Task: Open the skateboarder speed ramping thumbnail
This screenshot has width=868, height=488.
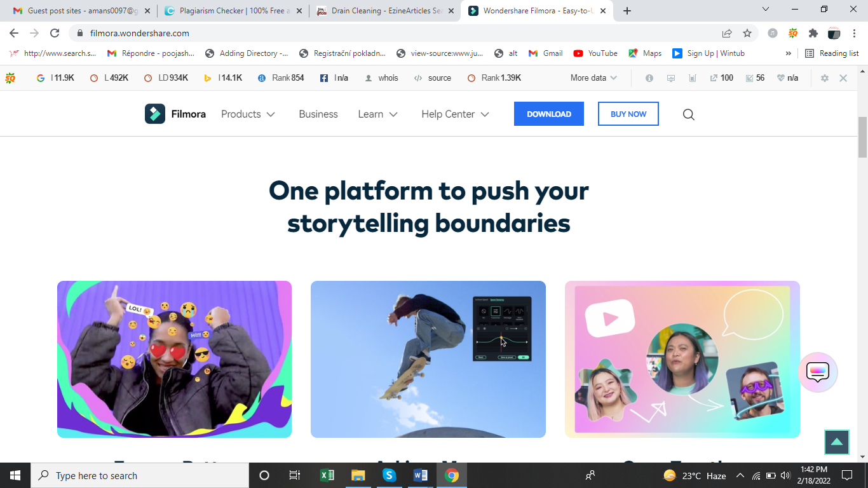Action: [428, 359]
